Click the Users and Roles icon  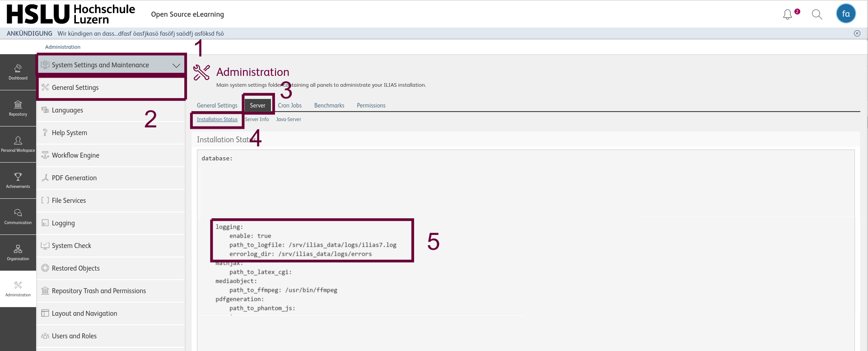coord(45,336)
